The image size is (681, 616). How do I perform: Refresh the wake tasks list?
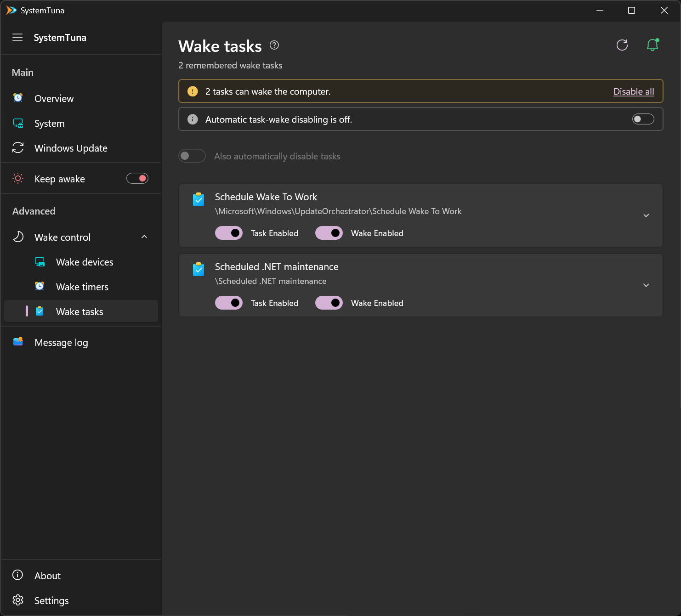(x=622, y=45)
